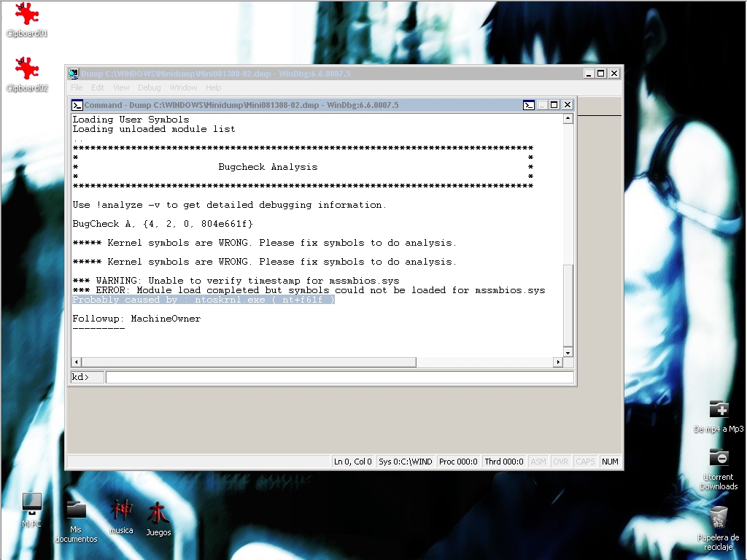
Task: Maximize the main WinDbg window
Action: tap(601, 74)
